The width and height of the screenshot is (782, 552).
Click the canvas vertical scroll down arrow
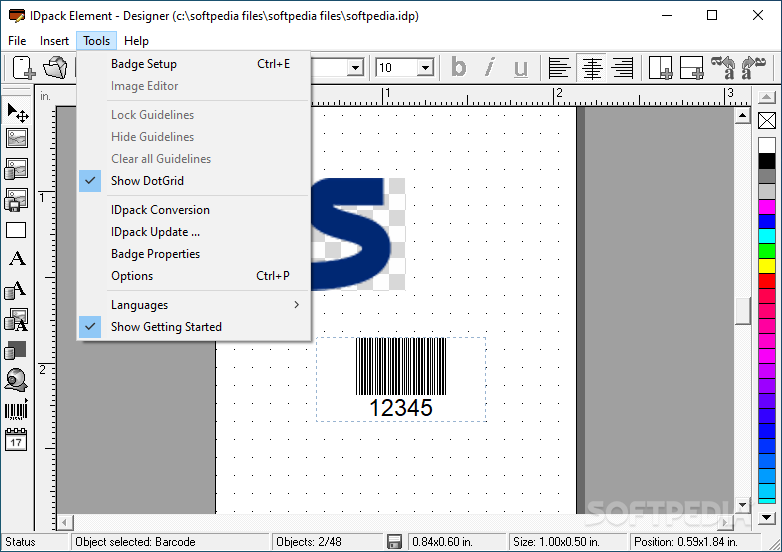coord(743,505)
